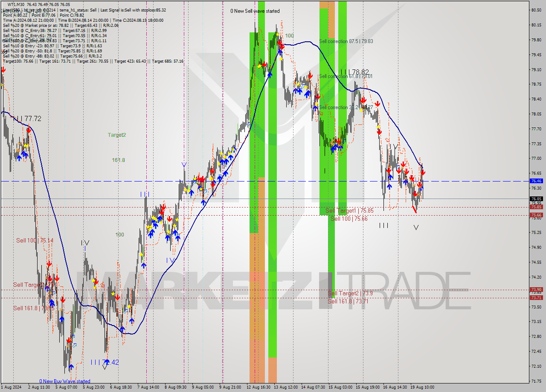Click the red 75.66 price tag on axis
The width and height of the screenshot is (546, 392).
tap(536, 215)
